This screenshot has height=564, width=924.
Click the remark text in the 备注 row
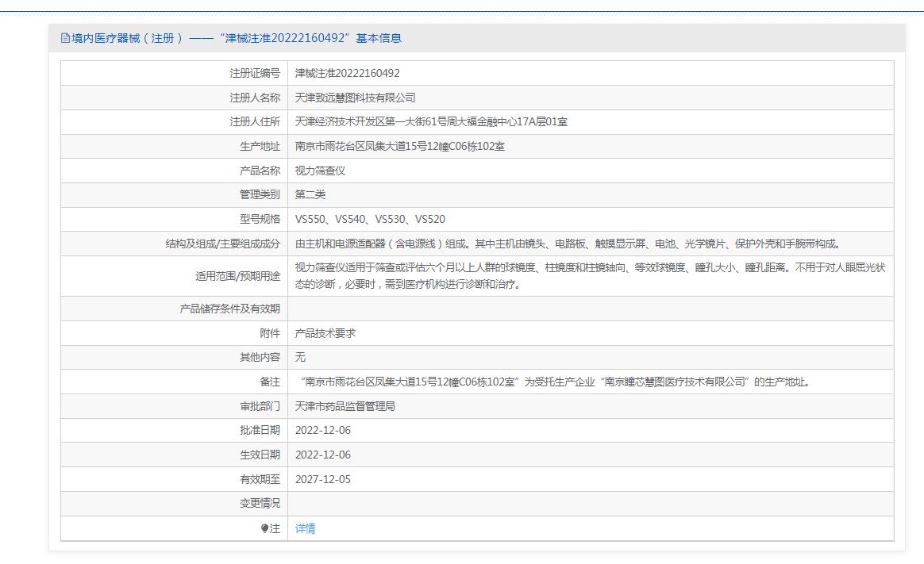(x=556, y=382)
